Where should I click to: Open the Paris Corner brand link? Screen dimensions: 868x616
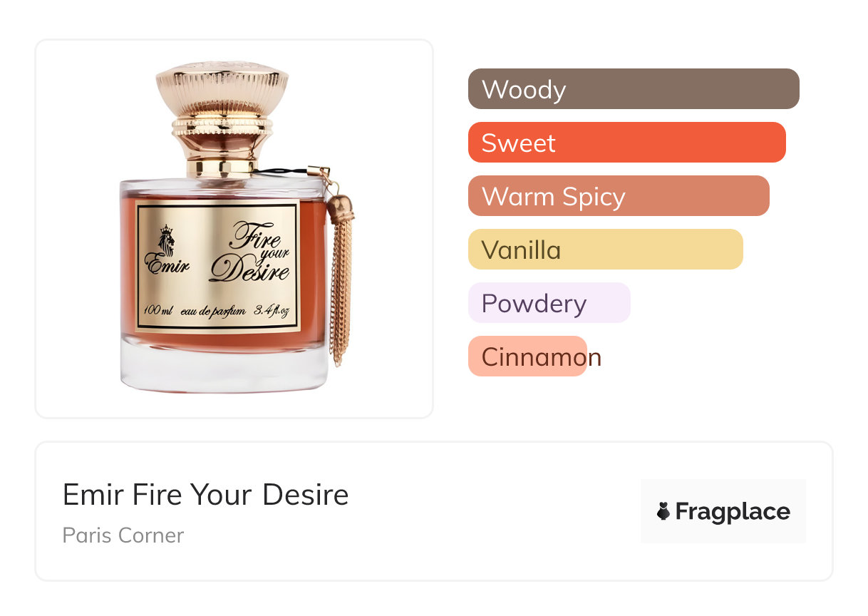pos(123,535)
